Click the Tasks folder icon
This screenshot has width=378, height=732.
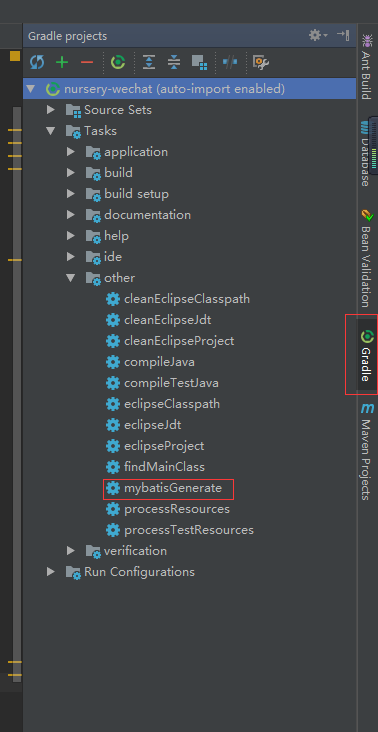[73, 132]
